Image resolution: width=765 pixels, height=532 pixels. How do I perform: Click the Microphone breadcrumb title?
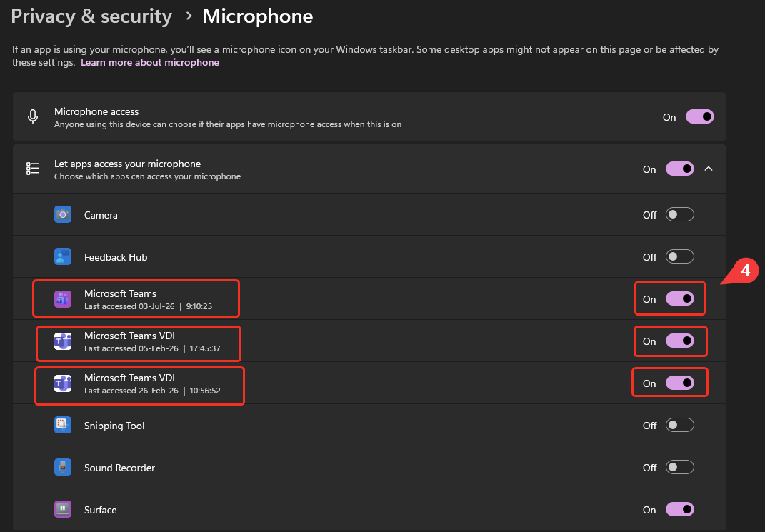[x=258, y=16]
